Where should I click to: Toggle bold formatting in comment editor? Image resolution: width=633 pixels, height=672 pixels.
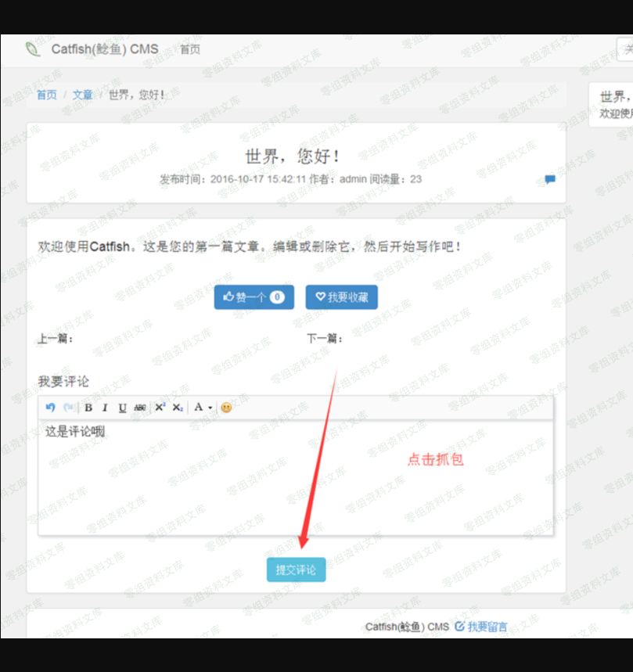pos(88,408)
